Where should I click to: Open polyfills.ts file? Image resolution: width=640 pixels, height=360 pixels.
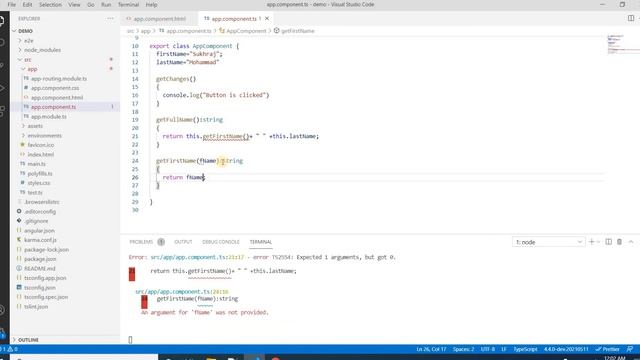coord(40,173)
